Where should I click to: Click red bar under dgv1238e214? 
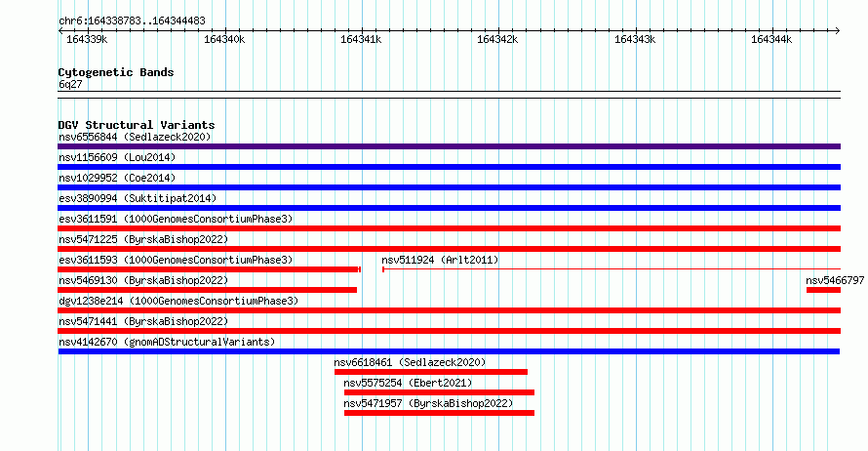tap(449, 310)
